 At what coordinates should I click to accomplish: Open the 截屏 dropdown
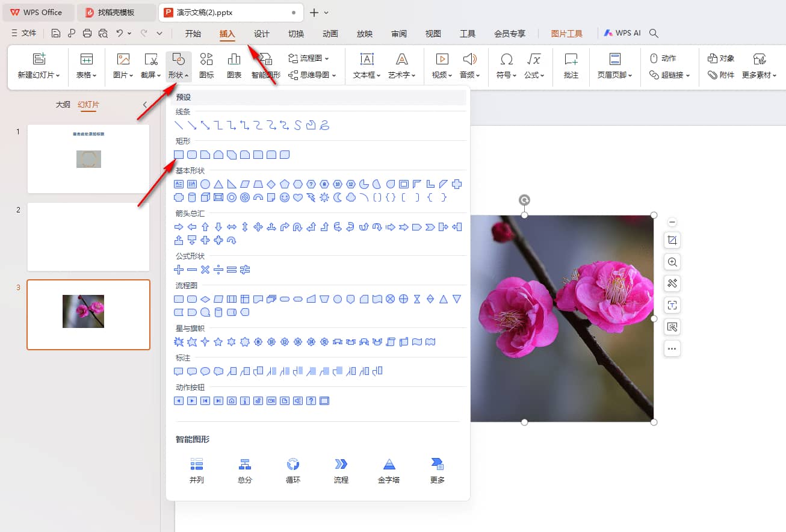(150, 75)
